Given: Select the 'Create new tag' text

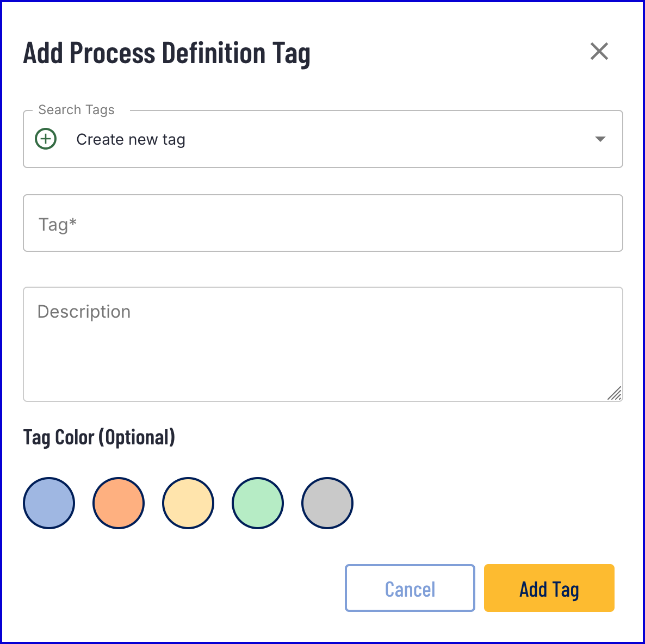Looking at the screenshot, I should click(131, 139).
